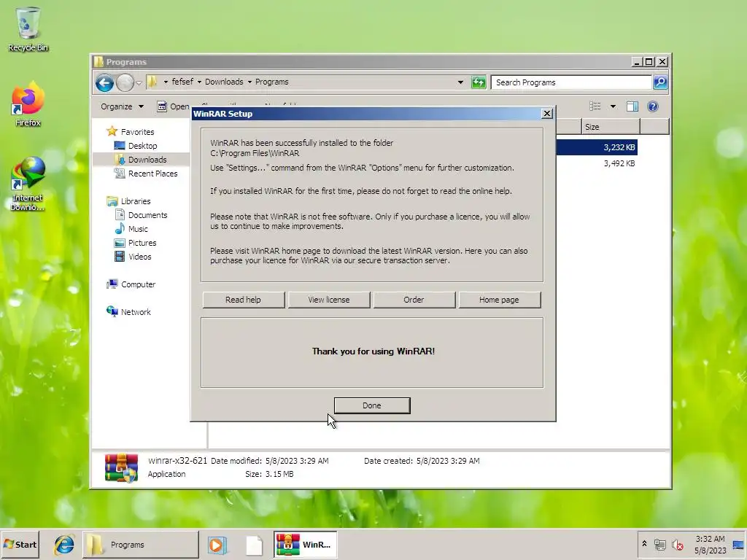
Task: Select Libraries in the navigation pane
Action: 128,201
